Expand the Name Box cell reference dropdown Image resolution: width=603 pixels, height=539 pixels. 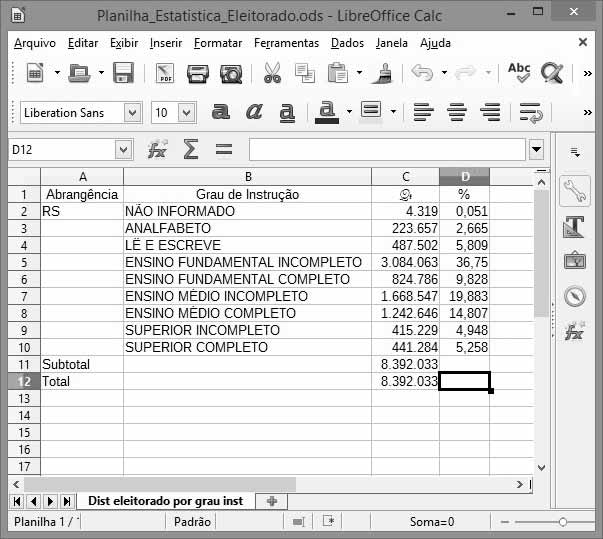point(124,150)
